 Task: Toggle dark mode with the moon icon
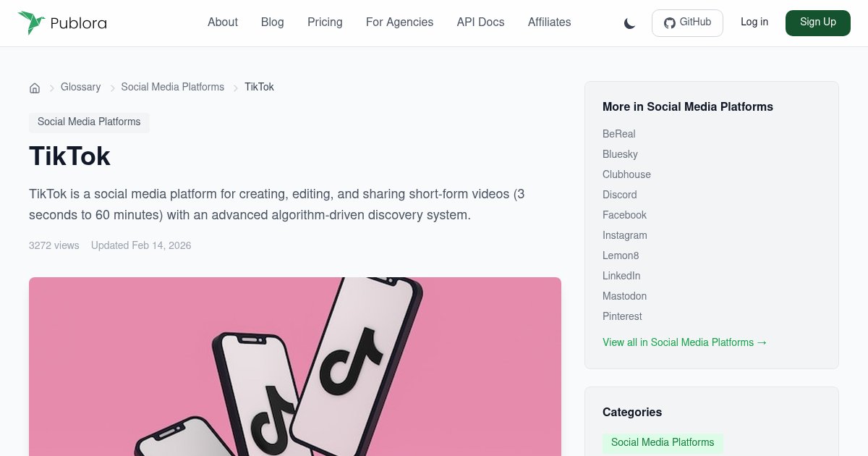(x=629, y=23)
